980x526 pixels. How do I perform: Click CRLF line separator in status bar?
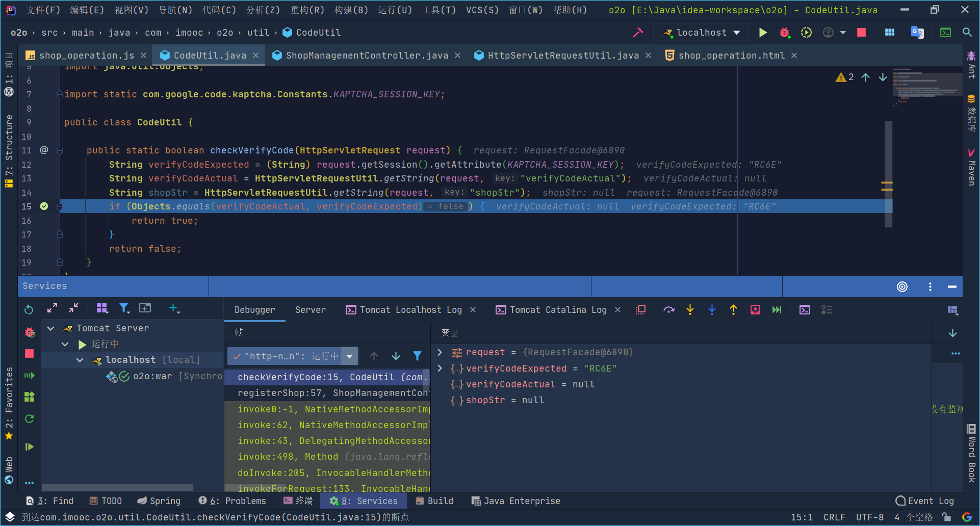834,517
